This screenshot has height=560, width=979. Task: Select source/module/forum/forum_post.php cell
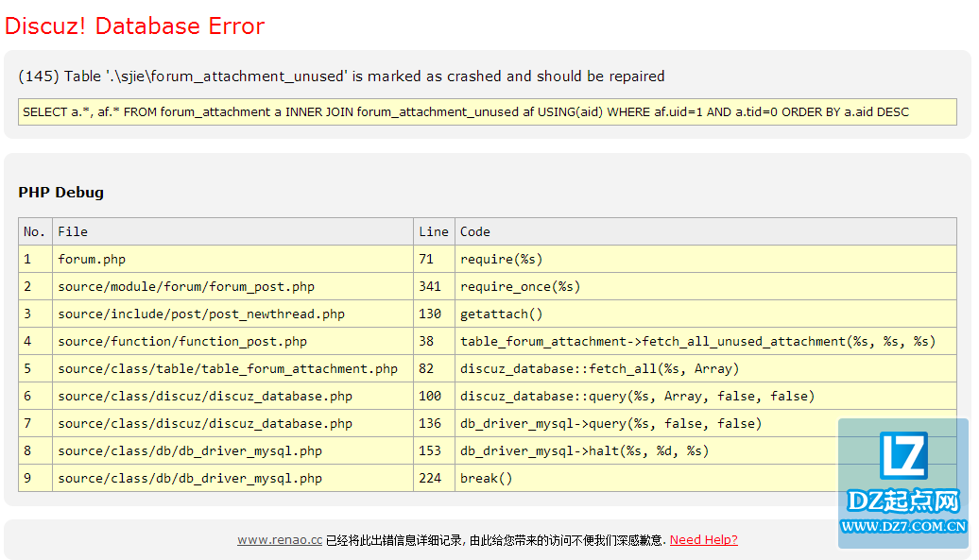[x=232, y=286]
